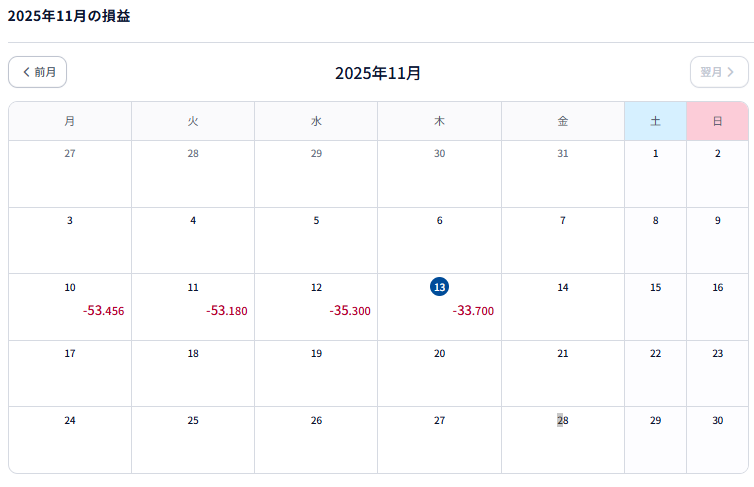Select Saturday November 1 cell

point(655,172)
